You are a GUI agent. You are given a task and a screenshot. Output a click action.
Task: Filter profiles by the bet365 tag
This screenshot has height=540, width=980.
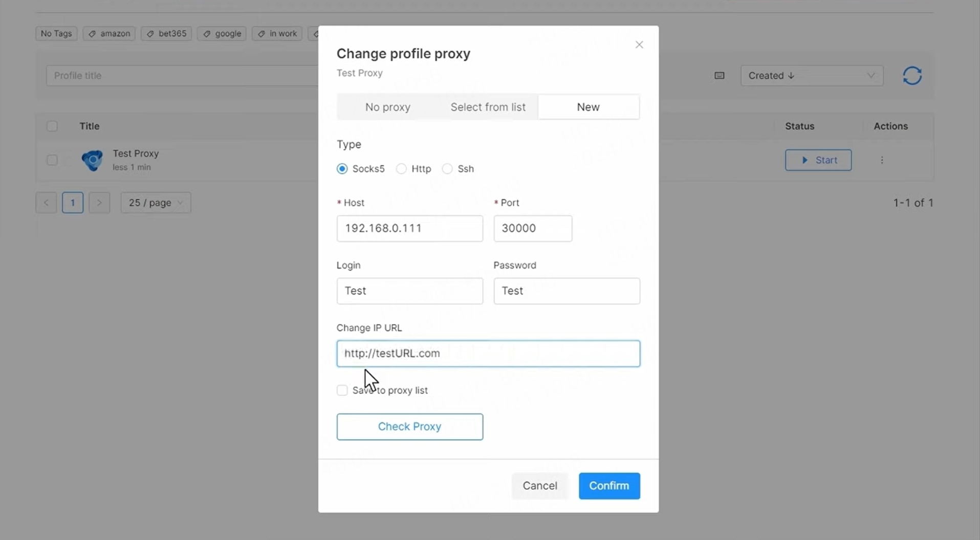tap(166, 34)
